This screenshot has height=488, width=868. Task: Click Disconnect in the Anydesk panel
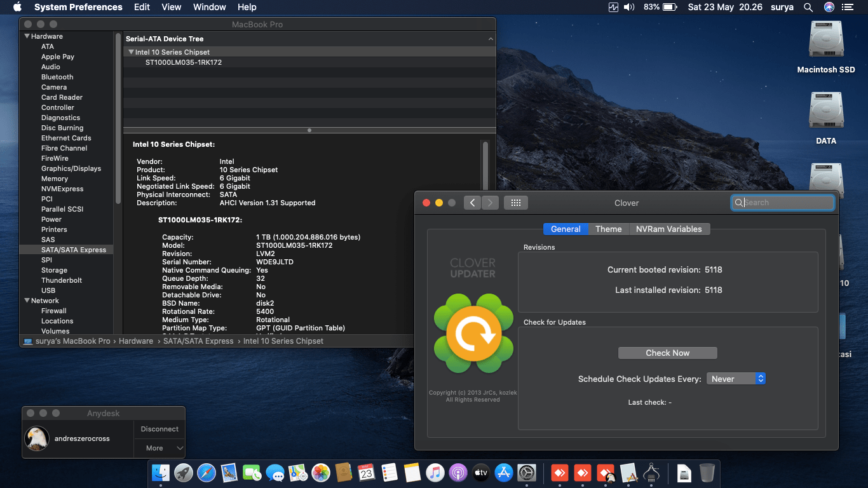tap(159, 429)
